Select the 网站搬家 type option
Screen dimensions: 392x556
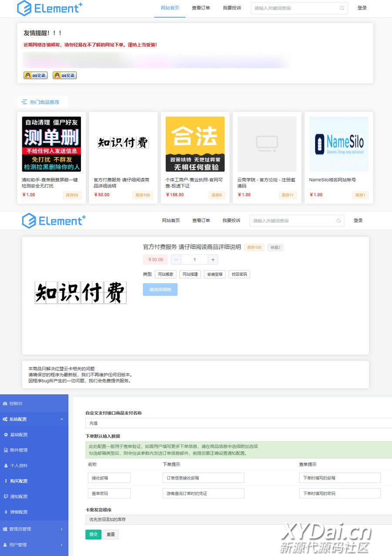pyautogui.click(x=166, y=275)
